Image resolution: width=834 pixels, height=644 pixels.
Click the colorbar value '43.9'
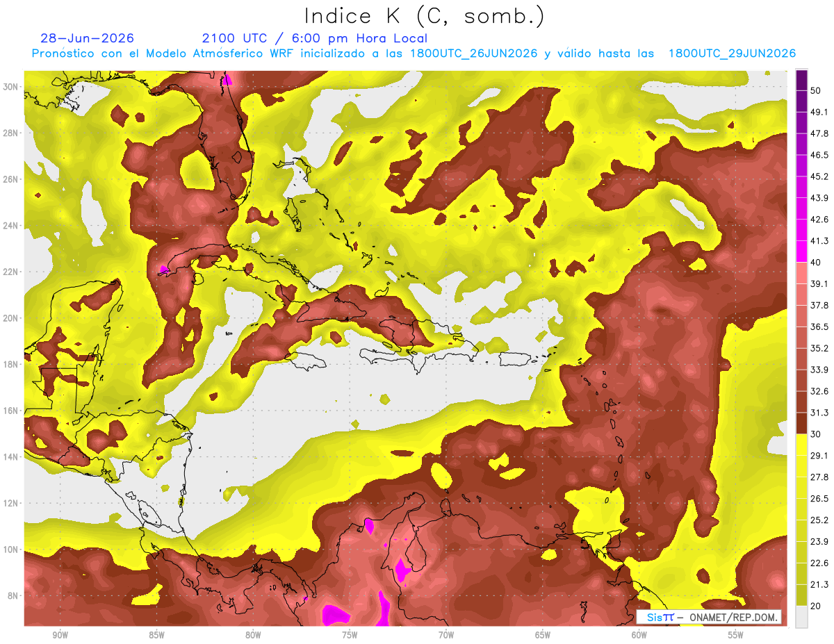[x=819, y=198]
